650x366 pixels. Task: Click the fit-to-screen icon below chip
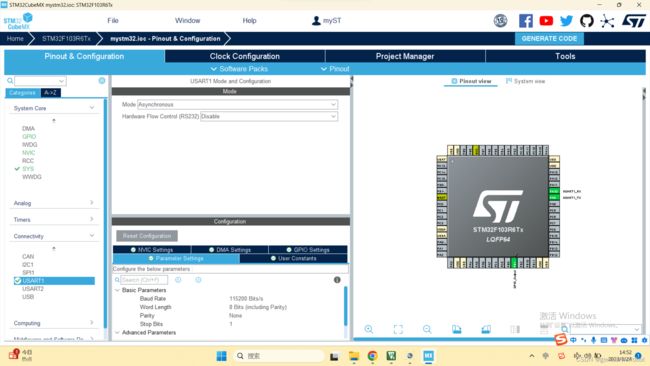398,329
